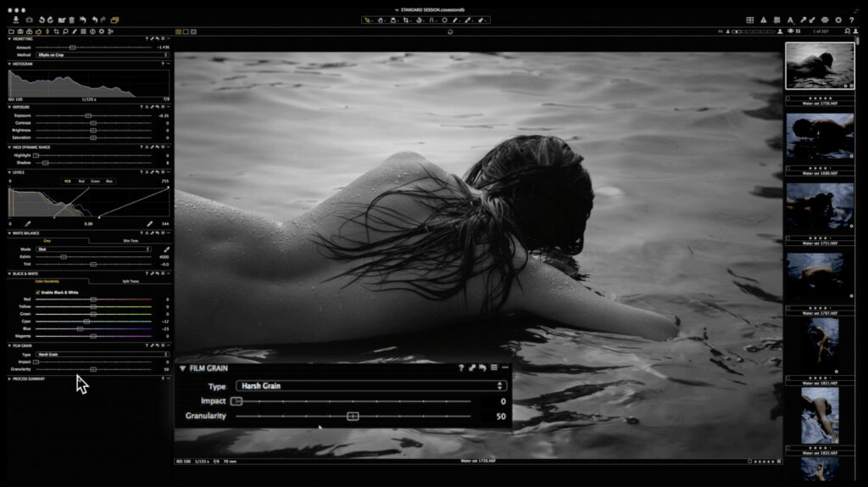Expand the Process Summary panel

9,379
